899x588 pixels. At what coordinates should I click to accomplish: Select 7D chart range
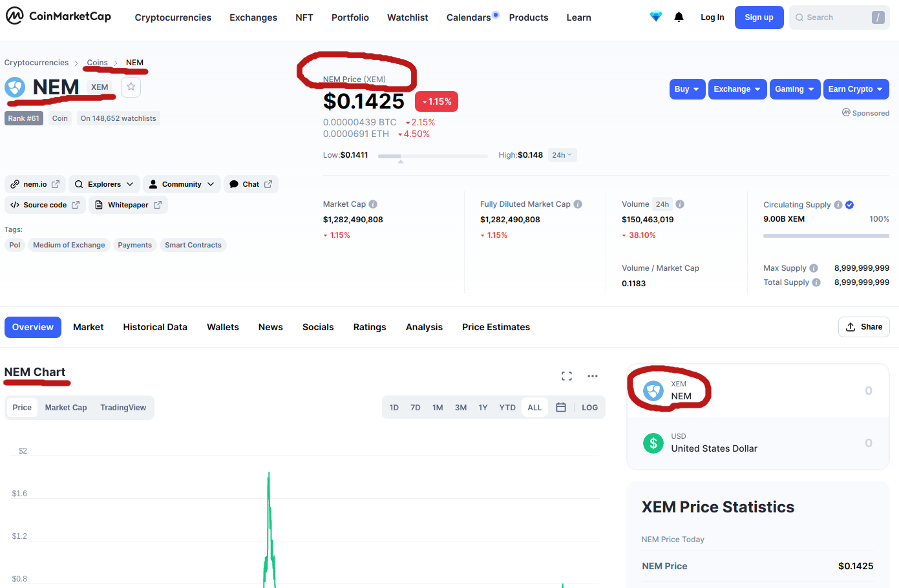pyautogui.click(x=416, y=408)
